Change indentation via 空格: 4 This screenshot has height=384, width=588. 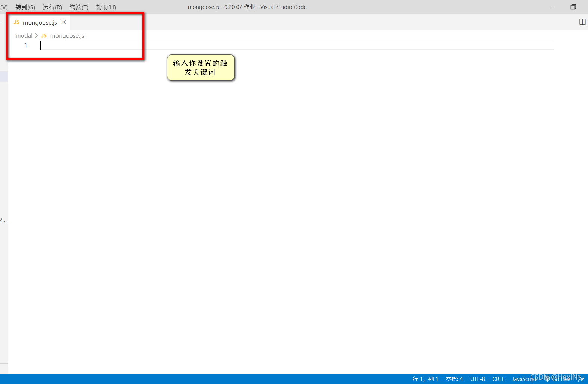click(x=454, y=379)
